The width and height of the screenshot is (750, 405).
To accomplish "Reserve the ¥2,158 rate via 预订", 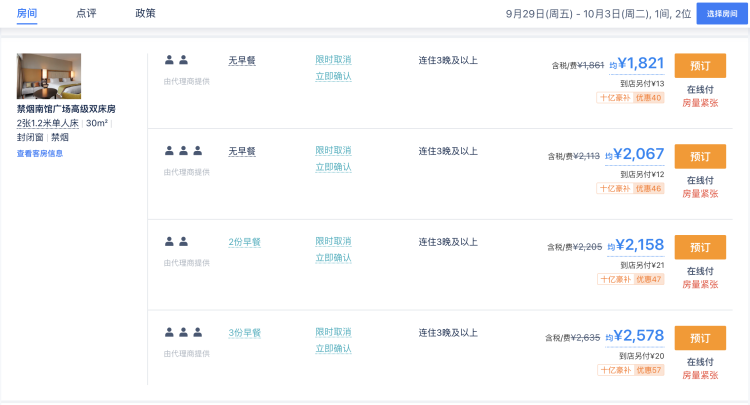I will (x=700, y=247).
